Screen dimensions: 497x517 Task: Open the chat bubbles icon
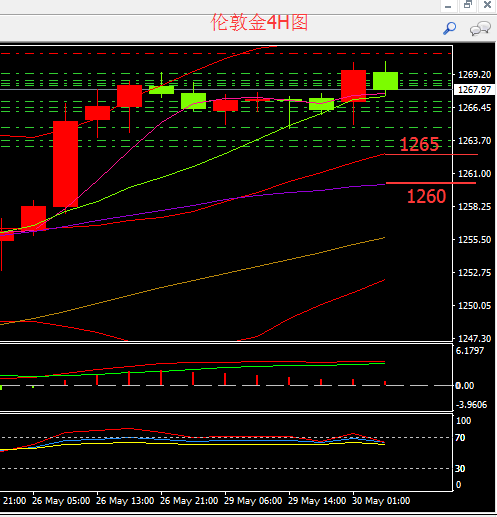[480, 29]
